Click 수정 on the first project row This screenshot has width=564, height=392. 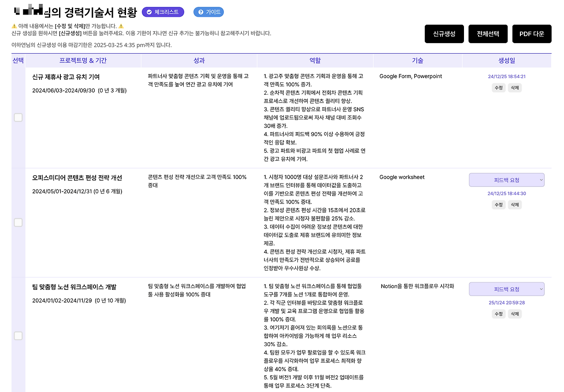498,88
